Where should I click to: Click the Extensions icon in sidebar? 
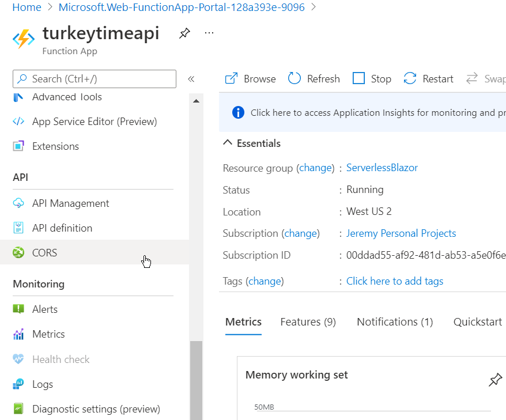(18, 146)
